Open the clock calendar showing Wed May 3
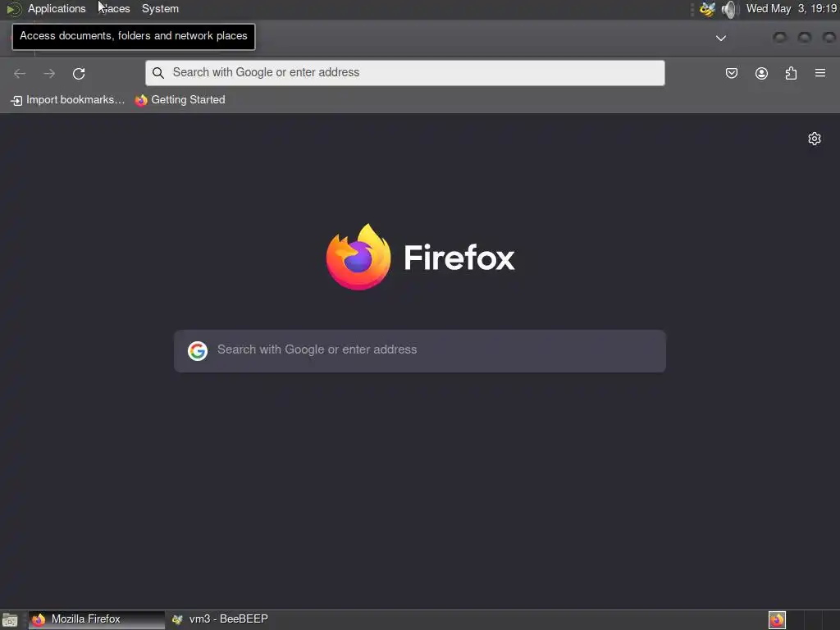This screenshot has width=840, height=630. tap(792, 8)
